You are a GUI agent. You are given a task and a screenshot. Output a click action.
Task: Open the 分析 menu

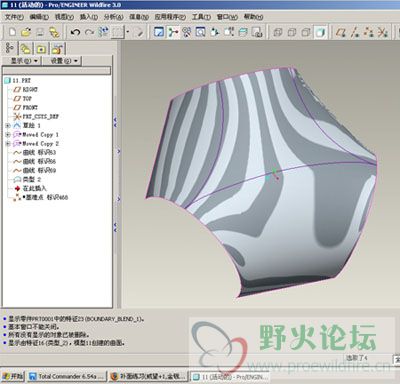tap(113, 17)
